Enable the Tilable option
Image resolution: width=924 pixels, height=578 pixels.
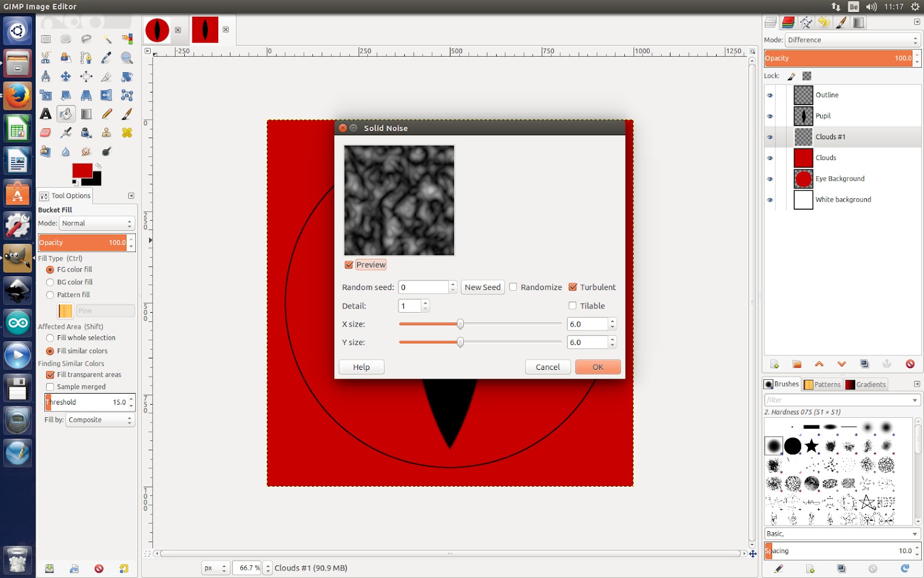[x=572, y=306]
